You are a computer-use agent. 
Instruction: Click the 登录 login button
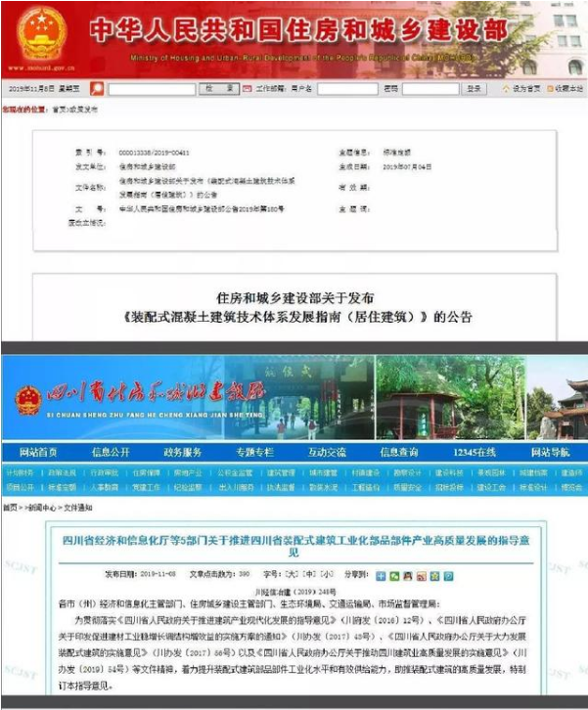point(474,89)
